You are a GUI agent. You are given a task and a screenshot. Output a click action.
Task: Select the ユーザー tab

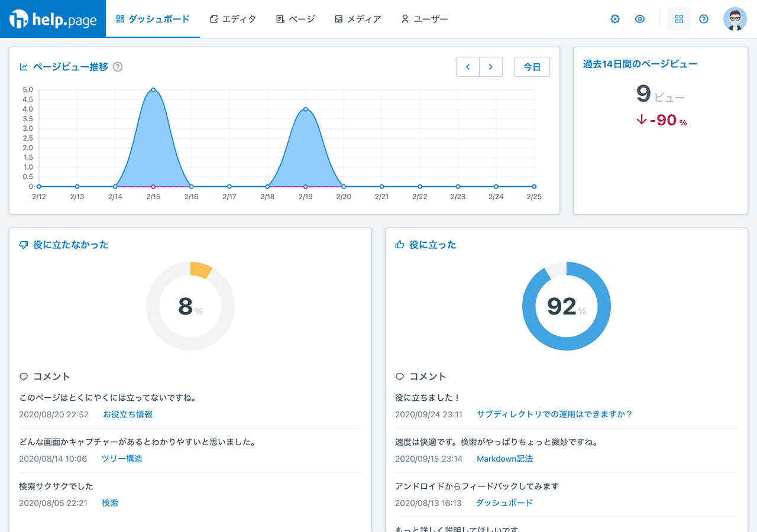(424, 19)
